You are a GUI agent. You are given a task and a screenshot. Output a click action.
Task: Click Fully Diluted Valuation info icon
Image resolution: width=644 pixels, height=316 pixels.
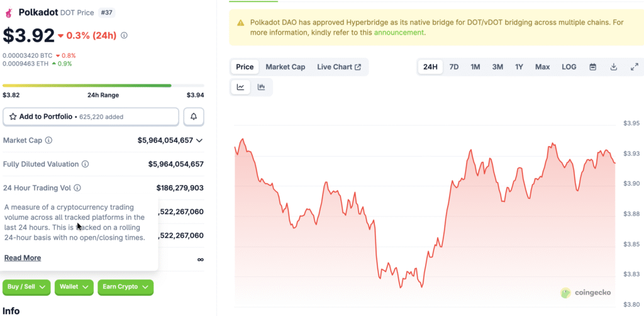coord(86,164)
